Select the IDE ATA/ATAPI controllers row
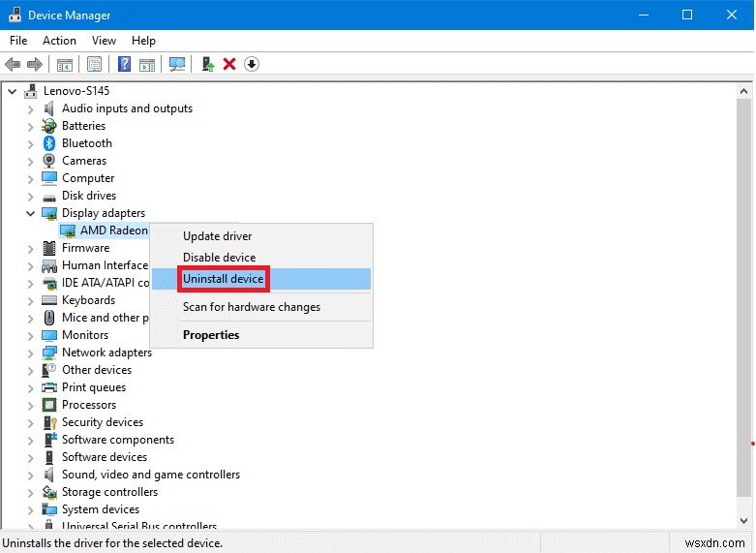 click(106, 283)
